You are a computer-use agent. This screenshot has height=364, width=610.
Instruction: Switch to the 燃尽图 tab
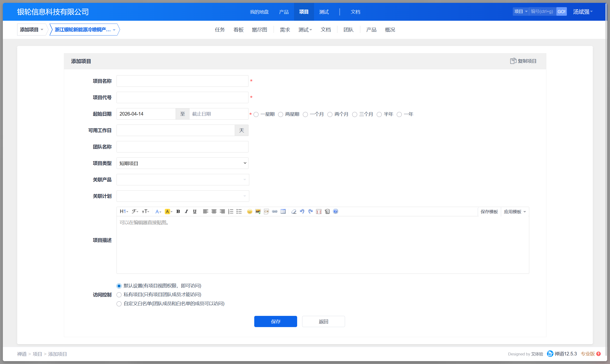[x=259, y=30]
